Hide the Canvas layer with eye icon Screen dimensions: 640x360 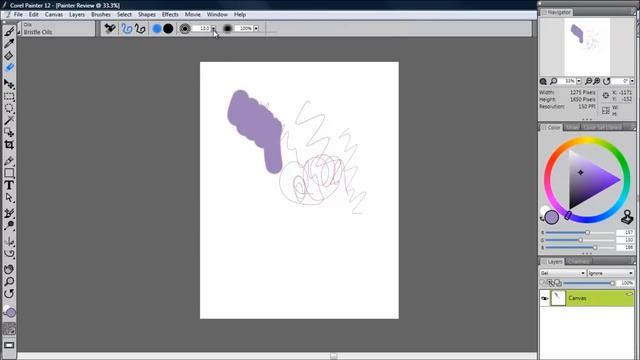click(544, 298)
